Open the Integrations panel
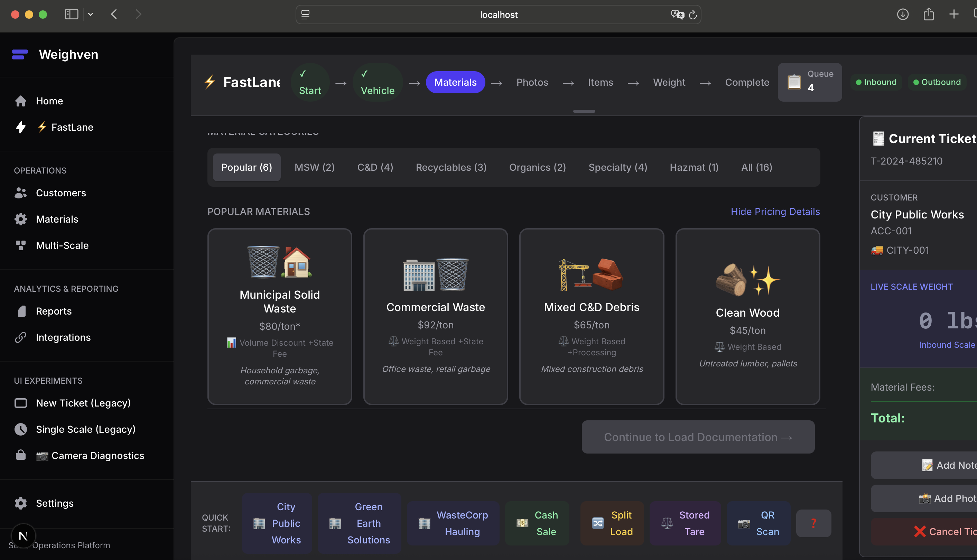The height and width of the screenshot is (560, 977). click(63, 337)
